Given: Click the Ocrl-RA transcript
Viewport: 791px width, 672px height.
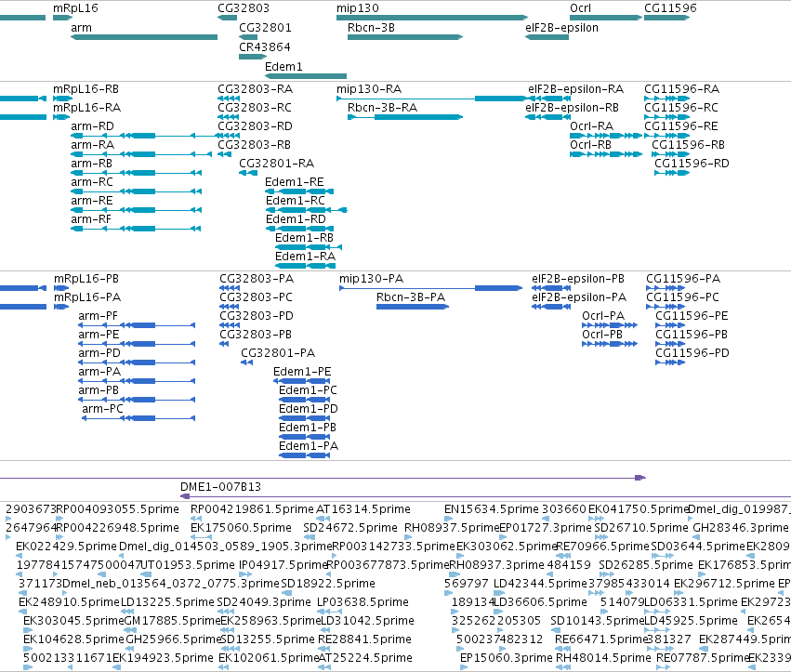Looking at the screenshot, I should (606, 136).
